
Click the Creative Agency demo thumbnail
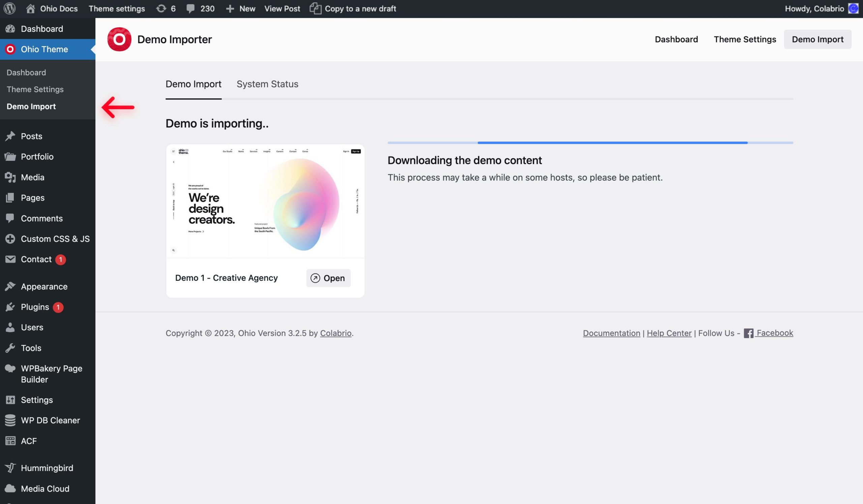click(265, 201)
